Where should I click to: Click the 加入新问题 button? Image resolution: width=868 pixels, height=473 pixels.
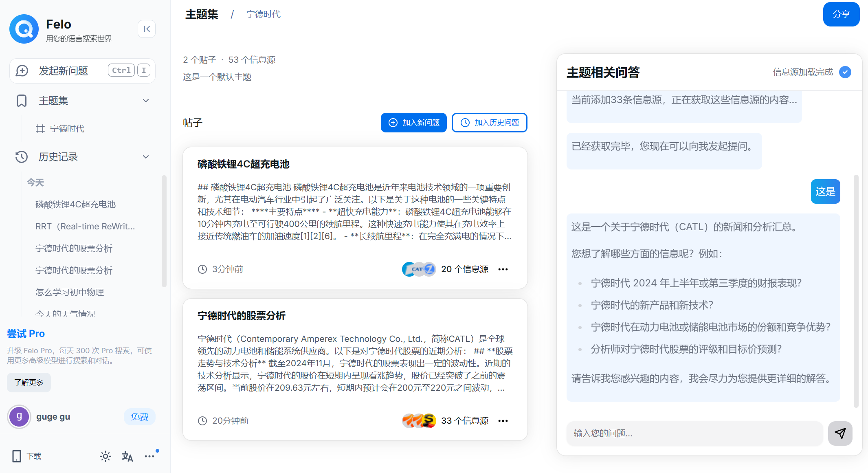(413, 123)
